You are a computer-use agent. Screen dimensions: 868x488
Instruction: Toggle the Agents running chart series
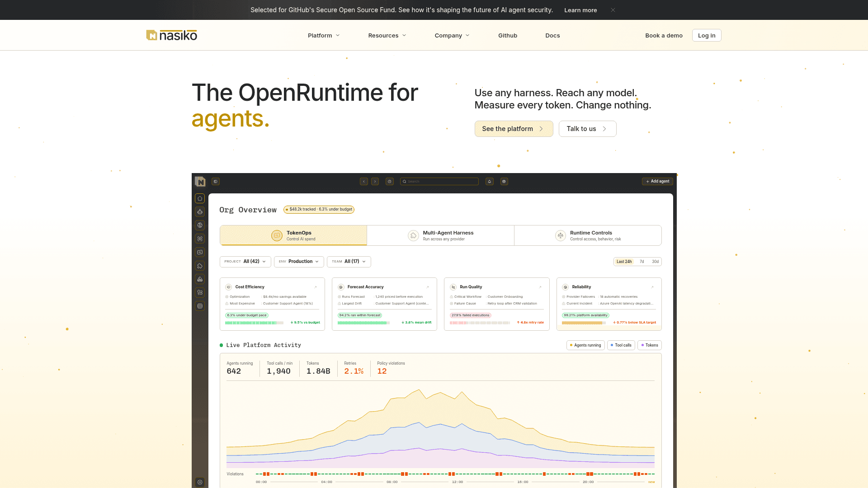click(x=585, y=345)
